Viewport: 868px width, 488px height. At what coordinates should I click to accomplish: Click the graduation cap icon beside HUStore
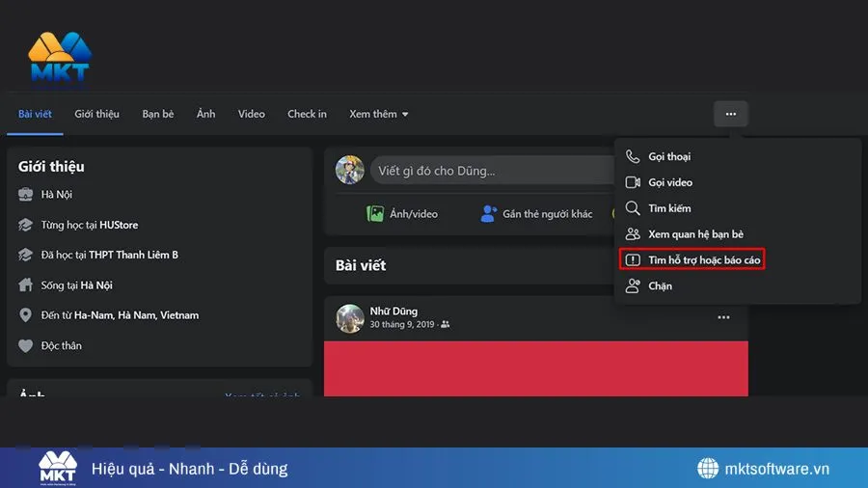tap(25, 225)
